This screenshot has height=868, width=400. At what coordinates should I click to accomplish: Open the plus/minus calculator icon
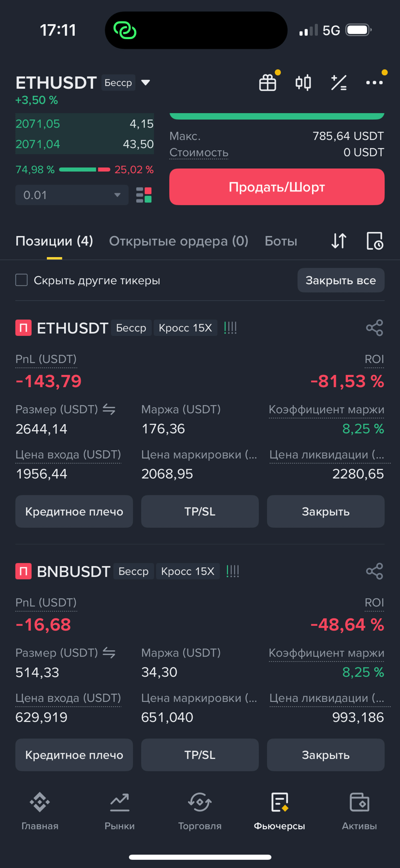pyautogui.click(x=339, y=83)
